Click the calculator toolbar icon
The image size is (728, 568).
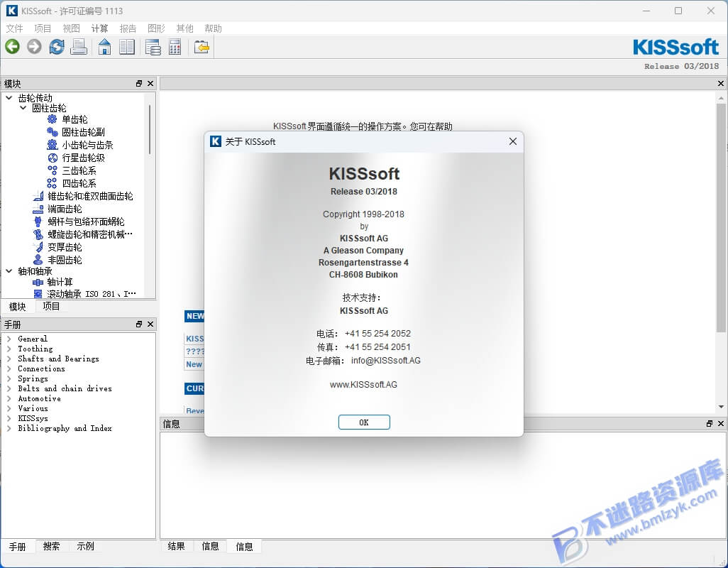tap(175, 47)
